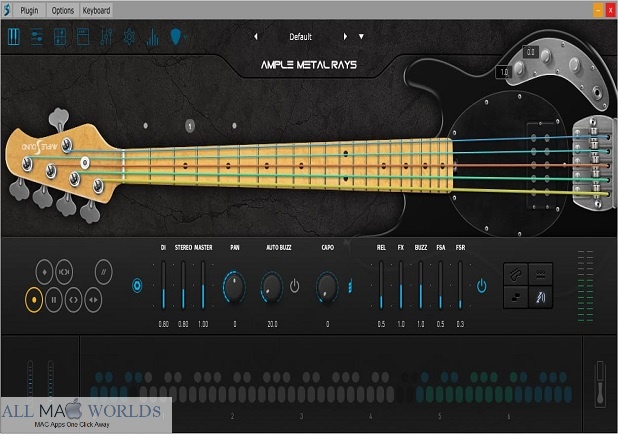Click the pause bars circle button
This screenshot has height=434, width=618.
pyautogui.click(x=54, y=300)
